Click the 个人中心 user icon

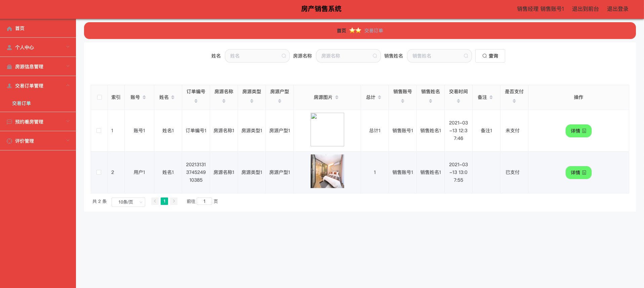coord(9,48)
